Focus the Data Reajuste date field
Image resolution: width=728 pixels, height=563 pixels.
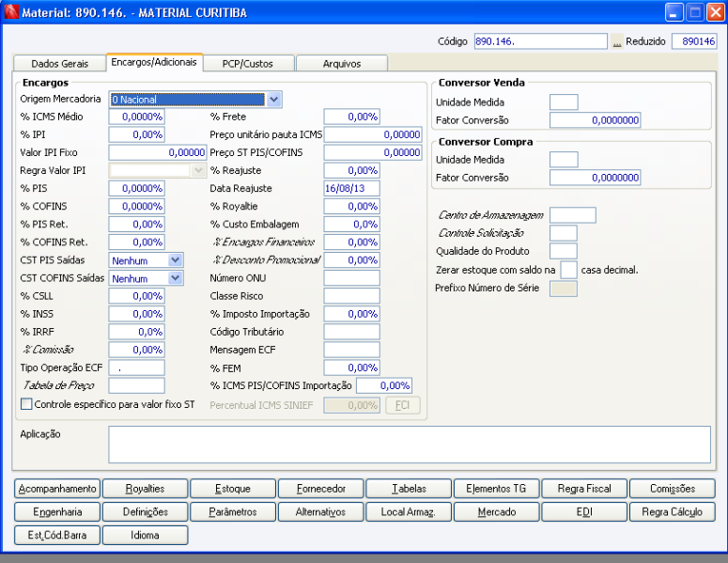coord(351,188)
